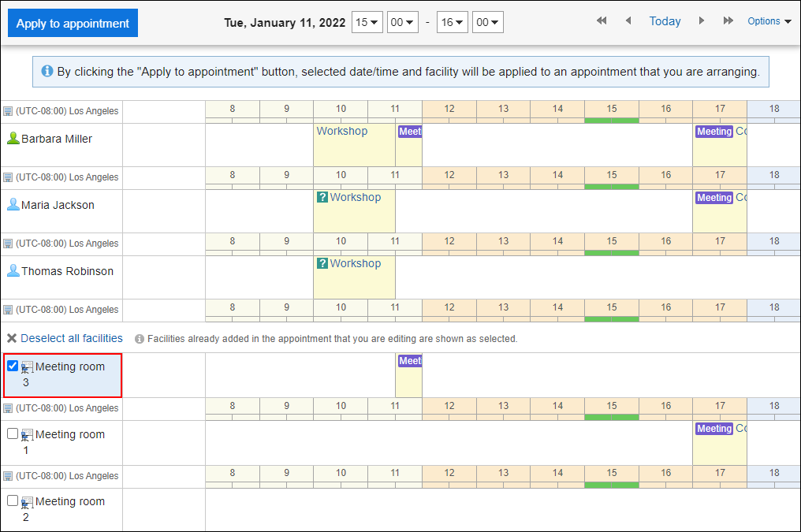Click the Meeting room 1 label
Image resolution: width=801 pixels, height=532 pixels.
70,441
